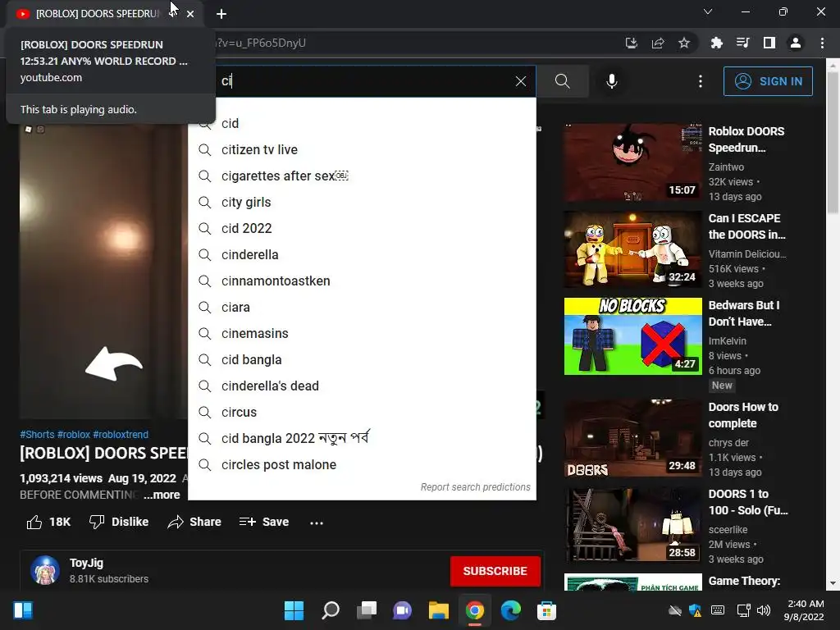Click the SIGN IN button
840x630 pixels.
pos(768,81)
